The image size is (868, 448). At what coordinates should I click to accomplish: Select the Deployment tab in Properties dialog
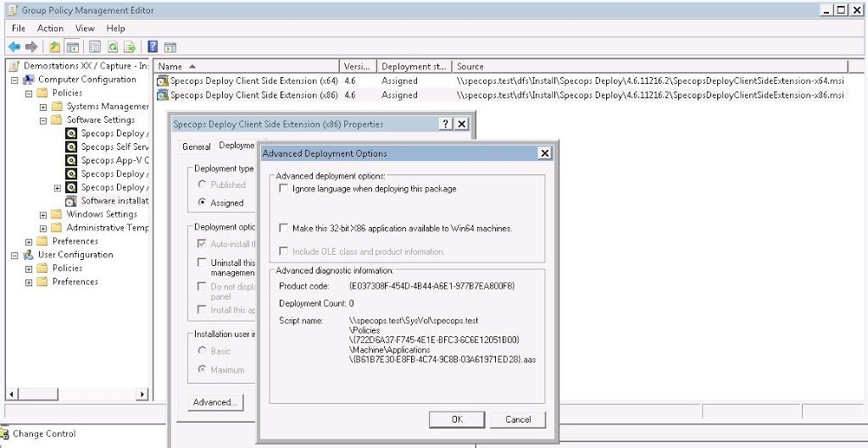point(236,146)
